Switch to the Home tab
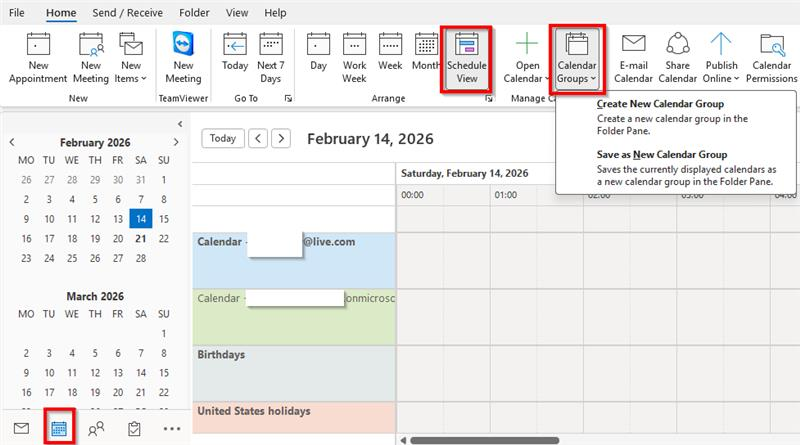This screenshot has width=800, height=445. pos(61,13)
